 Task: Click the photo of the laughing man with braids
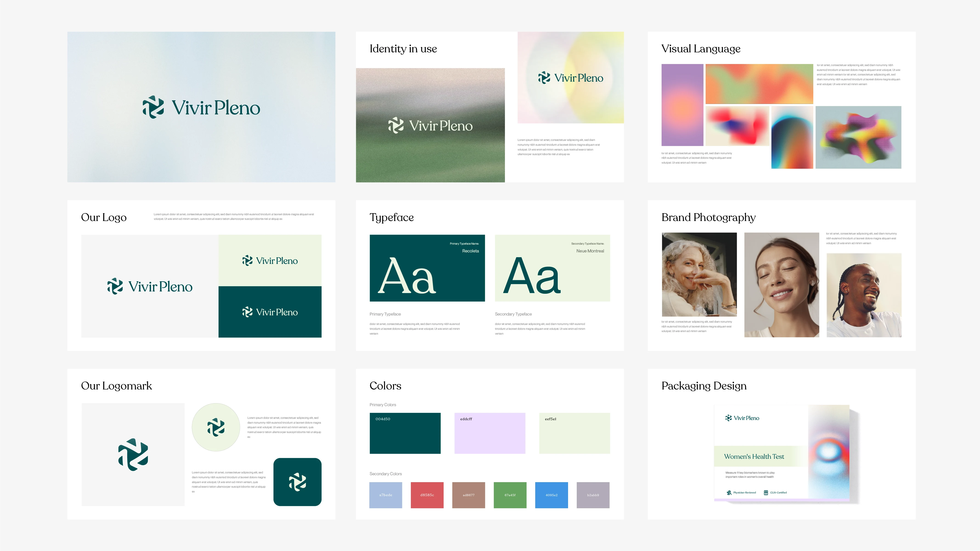click(864, 295)
